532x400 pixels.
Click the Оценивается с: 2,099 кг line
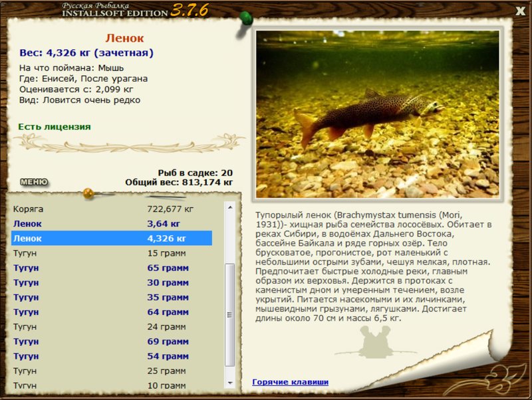(76, 90)
